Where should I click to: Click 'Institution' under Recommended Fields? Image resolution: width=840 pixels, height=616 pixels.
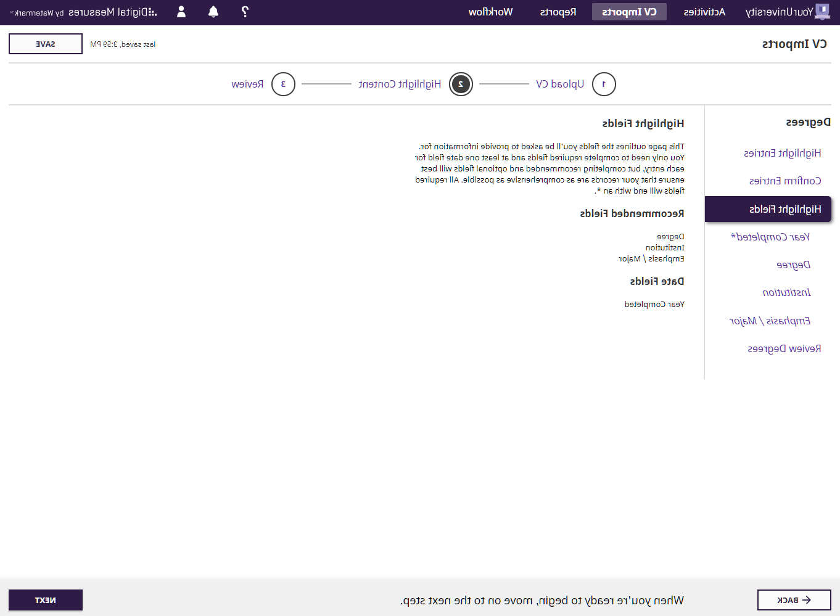(x=665, y=248)
